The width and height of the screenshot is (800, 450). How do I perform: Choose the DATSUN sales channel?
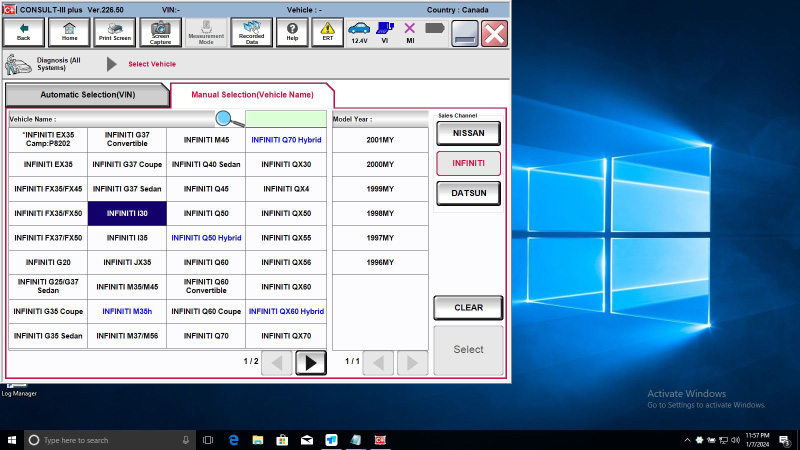pyautogui.click(x=468, y=193)
